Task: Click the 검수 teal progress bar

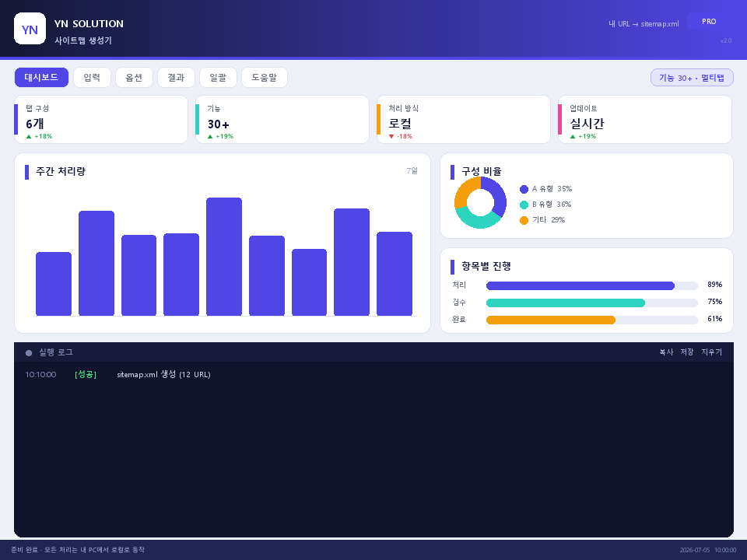Action: pos(591,303)
